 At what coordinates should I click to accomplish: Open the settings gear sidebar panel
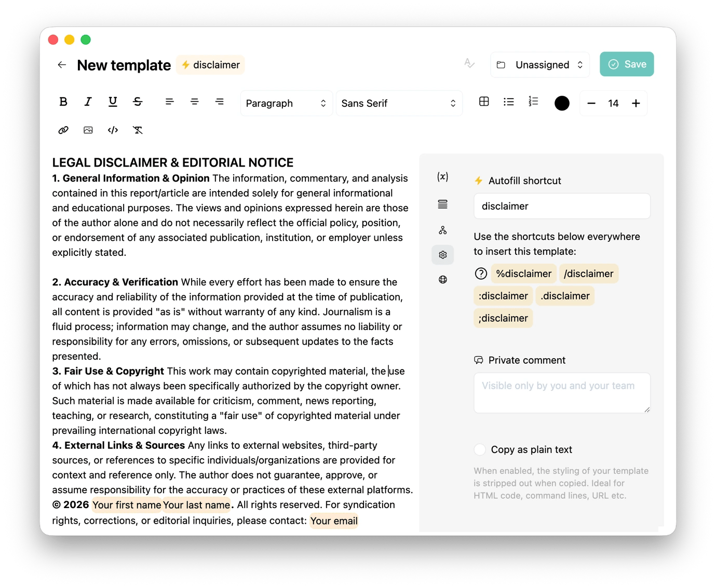(443, 255)
